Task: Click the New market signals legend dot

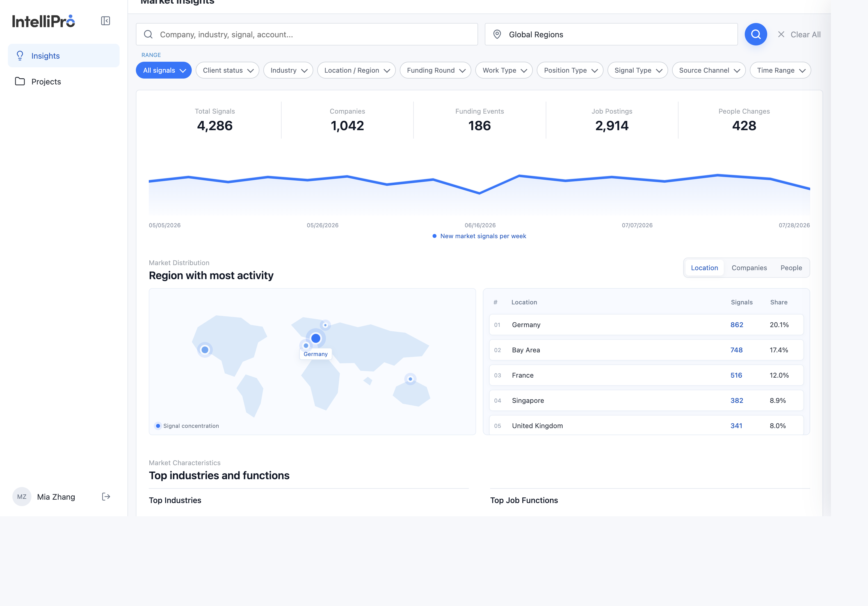Action: (x=434, y=236)
